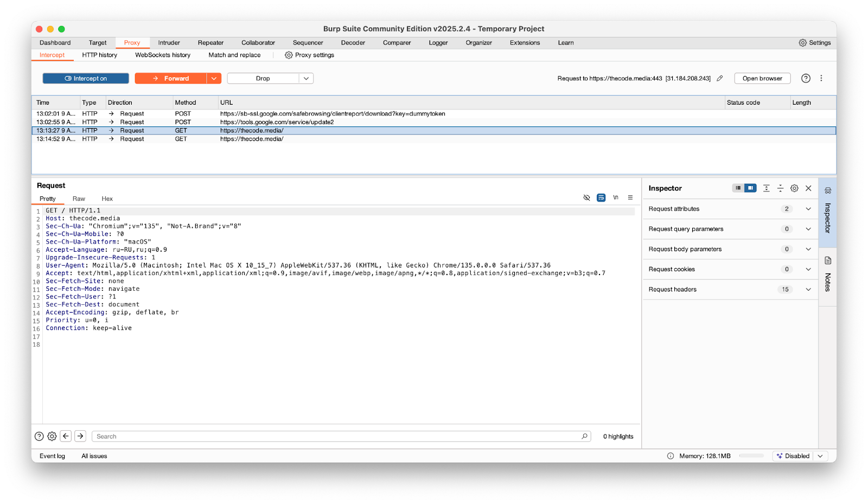This screenshot has width=868, height=504.
Task: Toggle Intercept on button
Action: [x=86, y=79]
